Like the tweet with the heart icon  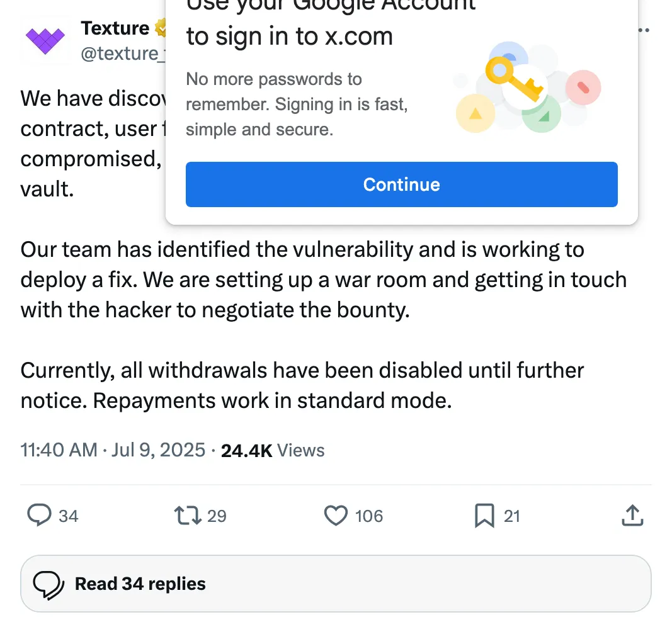[x=336, y=516]
